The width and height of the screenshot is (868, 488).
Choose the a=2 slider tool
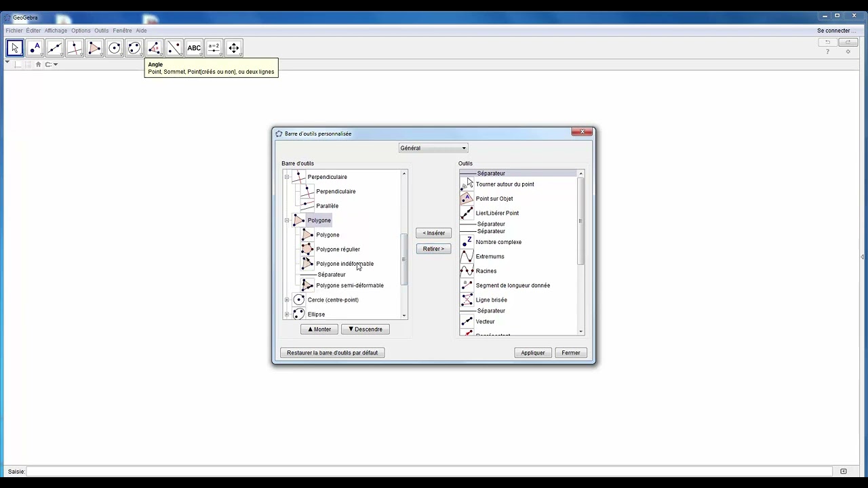click(x=214, y=47)
